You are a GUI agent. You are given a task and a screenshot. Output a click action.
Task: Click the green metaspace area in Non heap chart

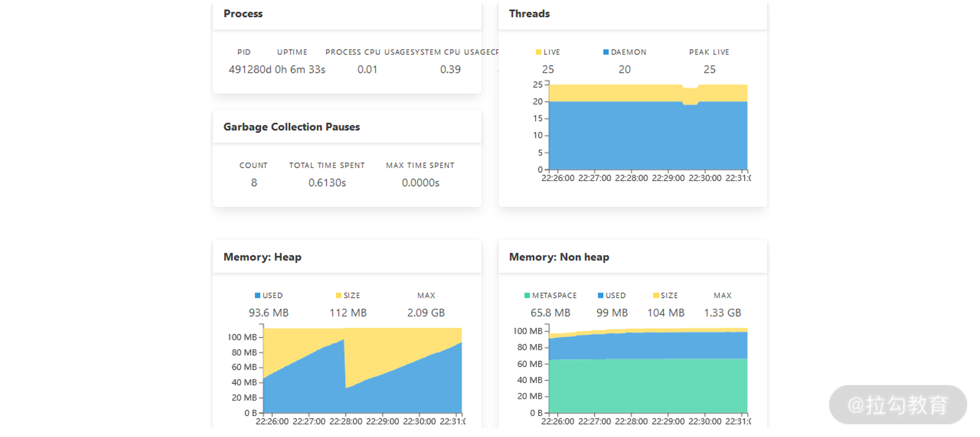pyautogui.click(x=647, y=387)
